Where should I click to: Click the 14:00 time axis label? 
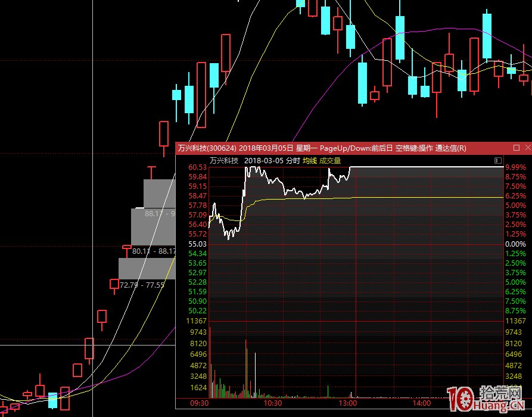pyautogui.click(x=421, y=403)
